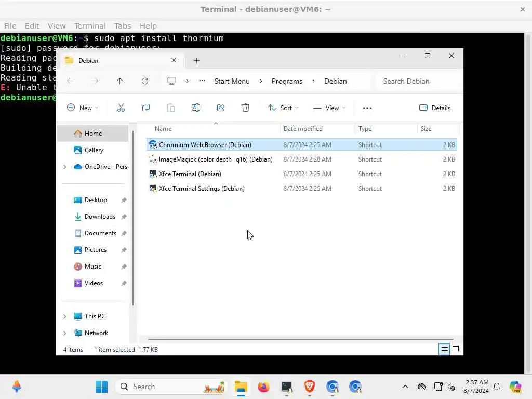Click Programs breadcrumb

287,81
